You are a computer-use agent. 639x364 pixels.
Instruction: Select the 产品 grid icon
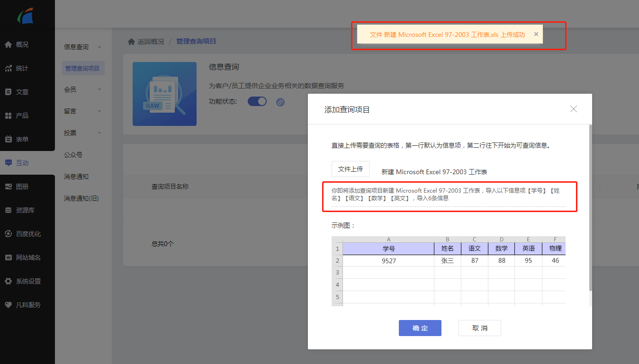8,115
